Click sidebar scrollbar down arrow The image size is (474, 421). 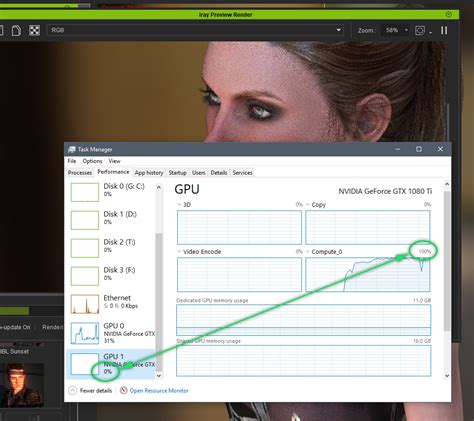[x=159, y=375]
